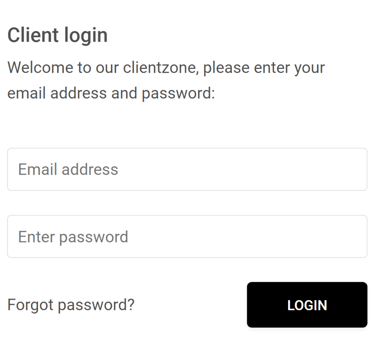375x362 pixels.
Task: Click the 'email address and password:' line
Action: (111, 93)
